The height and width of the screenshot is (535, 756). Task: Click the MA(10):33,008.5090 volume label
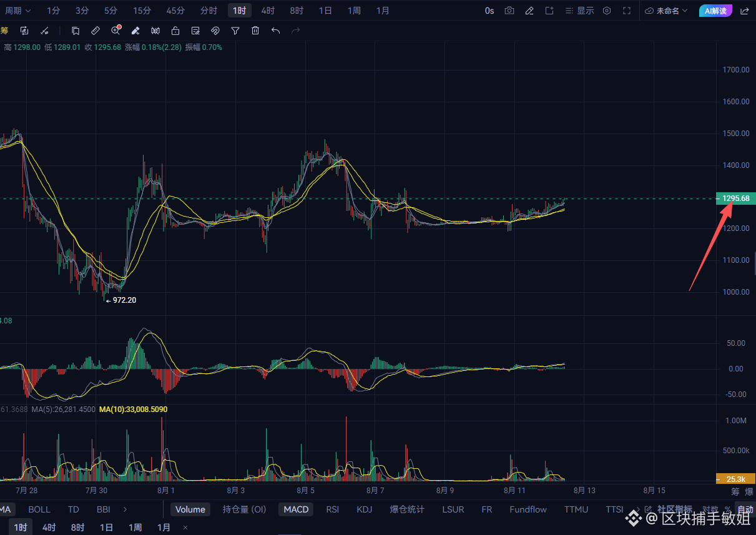(133, 410)
